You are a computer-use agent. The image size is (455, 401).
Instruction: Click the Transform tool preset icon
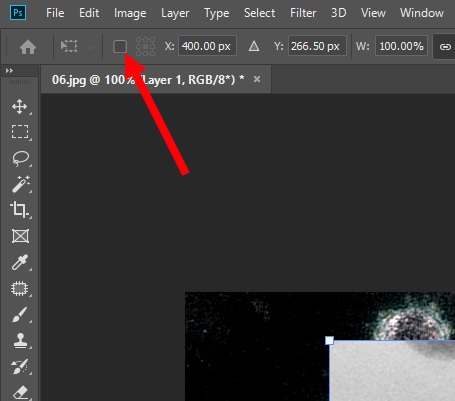point(69,46)
